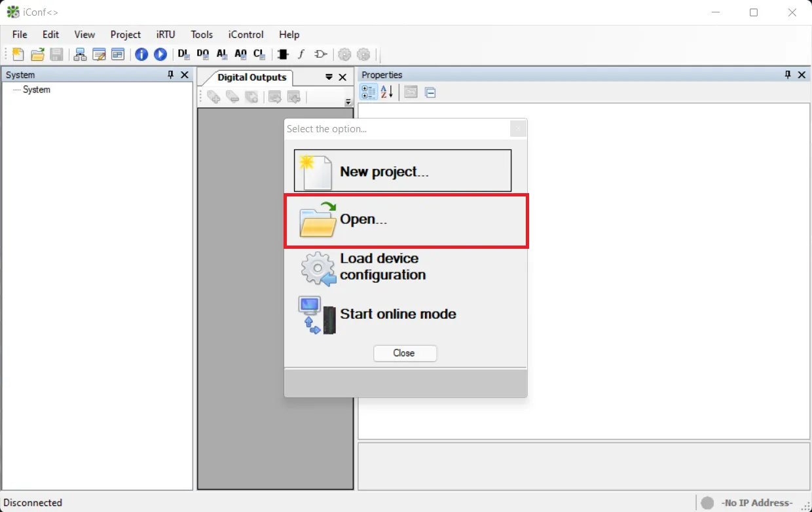Click the open folder toolbar icon
The height and width of the screenshot is (512, 812).
37,54
